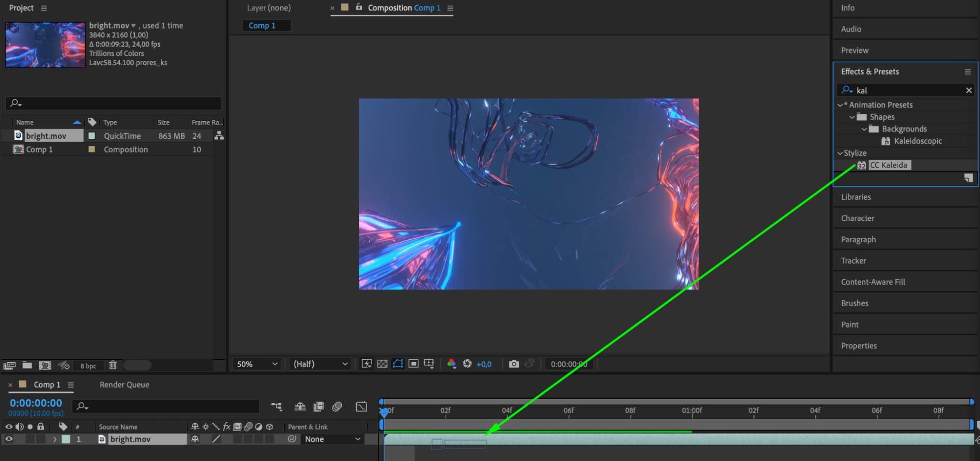Create a new folder in Project panel
980x461 pixels.
click(x=27, y=365)
